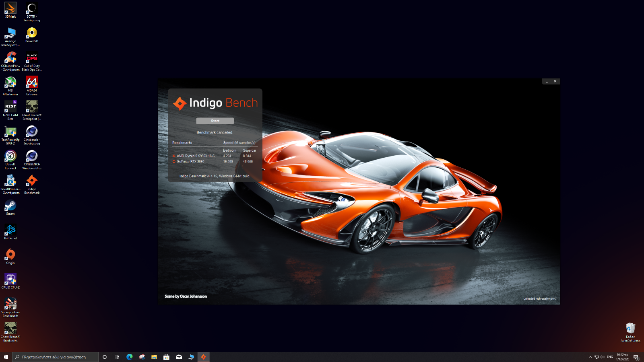Minimize the Indigo Bench window
Image resolution: width=644 pixels, height=362 pixels.
coord(547,81)
